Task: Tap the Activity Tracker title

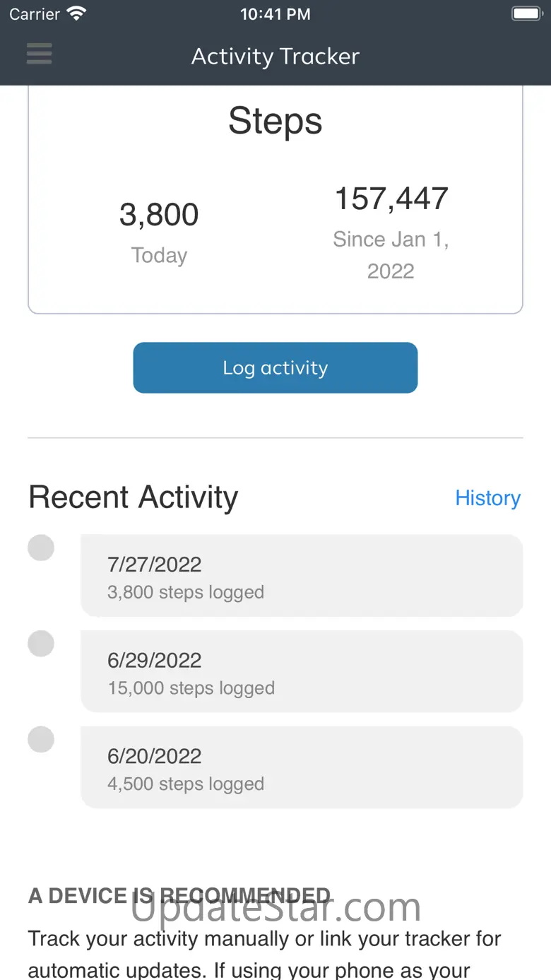Action: (275, 57)
